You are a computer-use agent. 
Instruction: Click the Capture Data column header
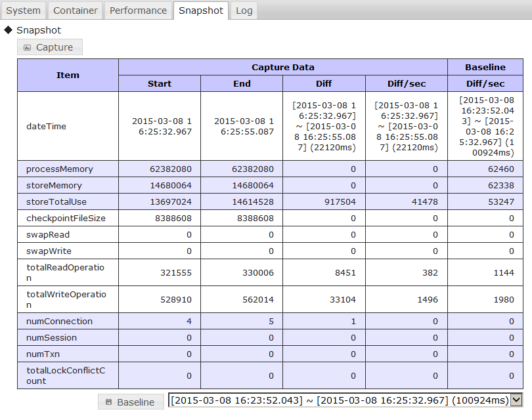click(282, 67)
